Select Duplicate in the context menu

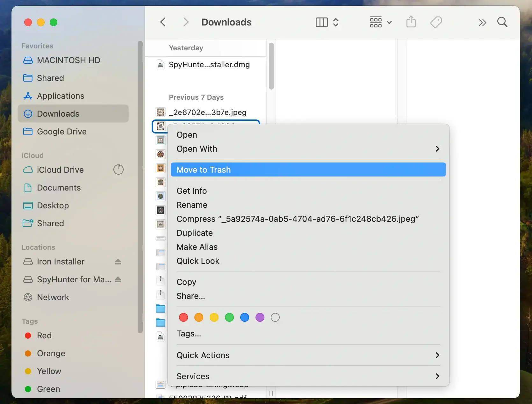[195, 233]
